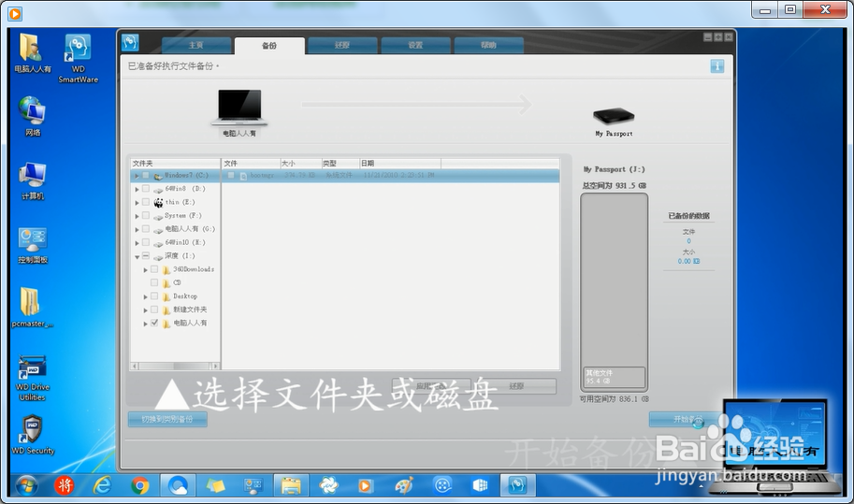Viewport: 854px width, 504px height.
Task: Open the Paint palette taskbar icon
Action: (404, 485)
